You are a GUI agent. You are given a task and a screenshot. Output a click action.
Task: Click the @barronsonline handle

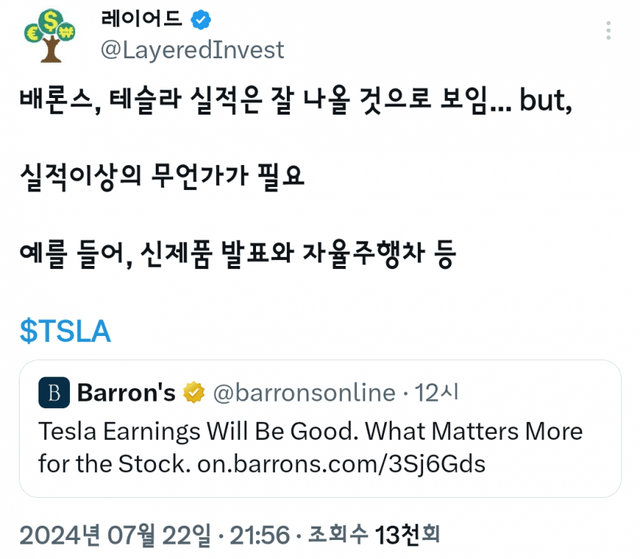pos(301,392)
